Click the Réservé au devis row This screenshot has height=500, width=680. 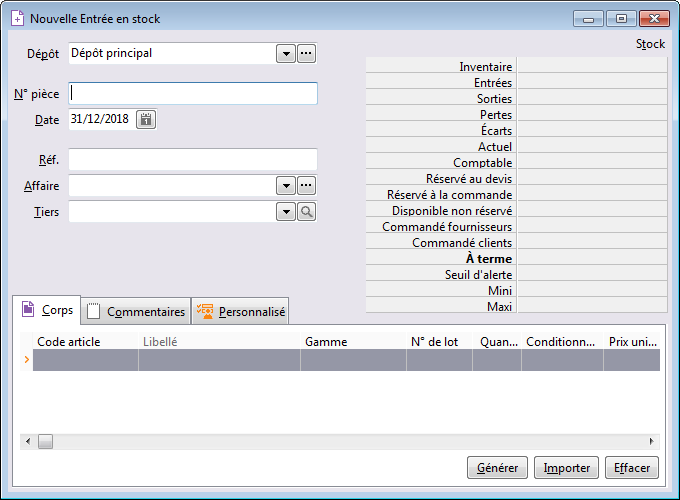pos(517,178)
